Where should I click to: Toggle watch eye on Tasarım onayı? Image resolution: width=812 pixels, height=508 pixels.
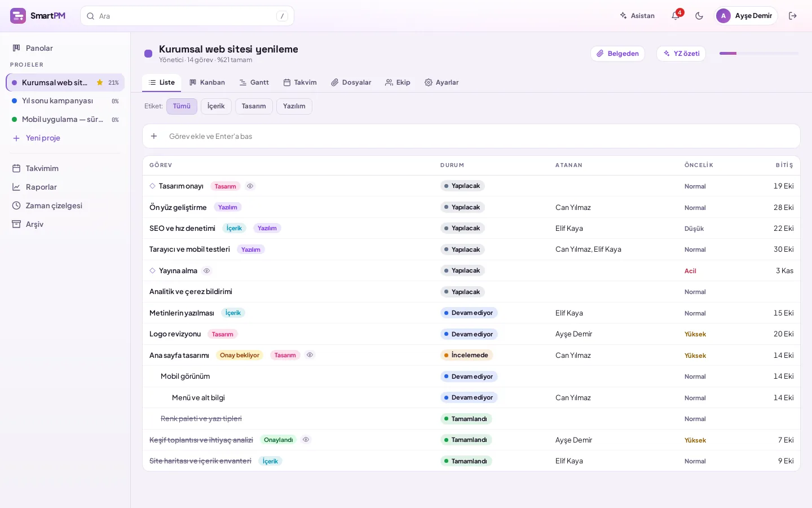point(250,186)
